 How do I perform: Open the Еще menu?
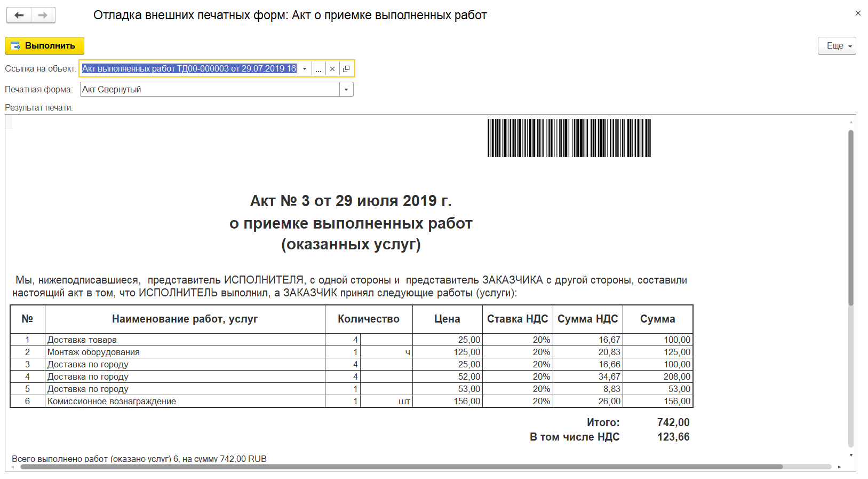[x=837, y=46]
